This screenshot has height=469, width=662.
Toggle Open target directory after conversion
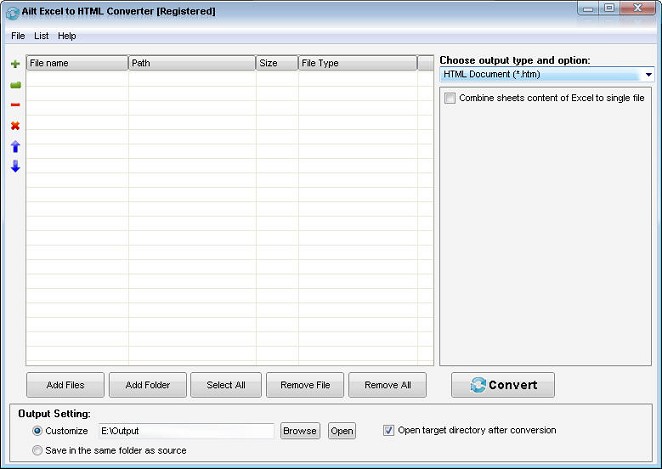[x=388, y=430]
